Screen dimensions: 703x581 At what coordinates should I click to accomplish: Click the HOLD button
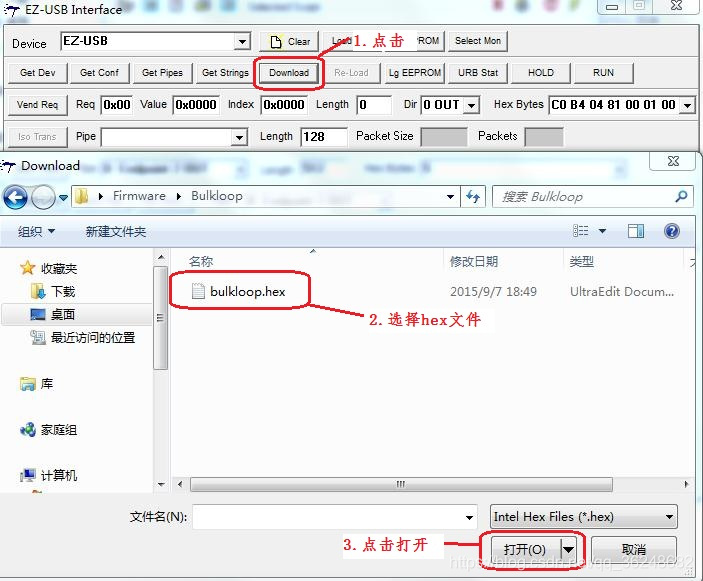[541, 73]
